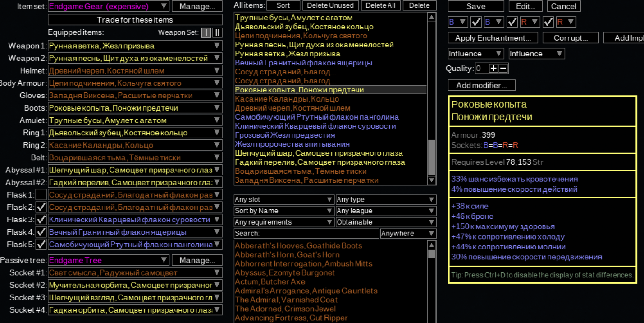This screenshot has width=644, height=323.
Task: Uncheck the first socket link checkbox
Action: [x=476, y=22]
